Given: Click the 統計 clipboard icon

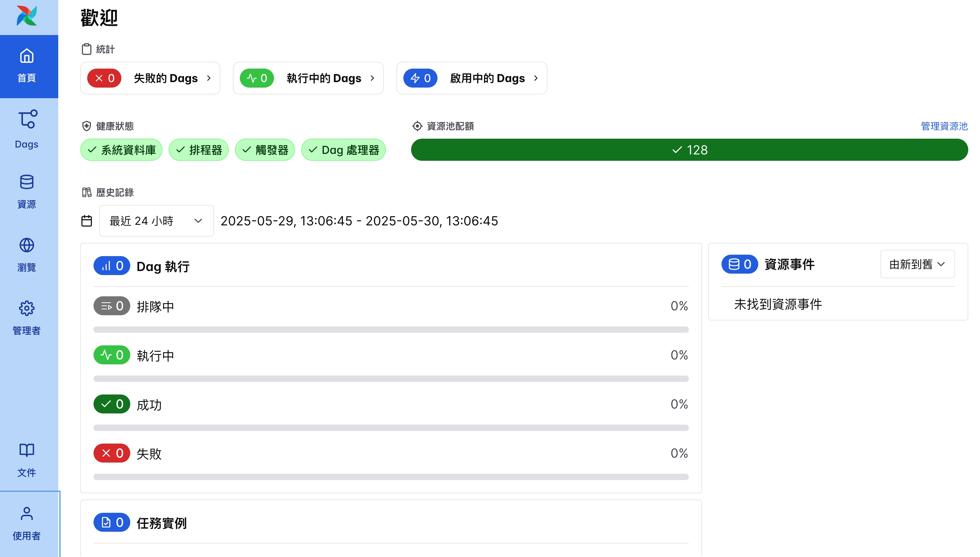Looking at the screenshot, I should tap(86, 49).
